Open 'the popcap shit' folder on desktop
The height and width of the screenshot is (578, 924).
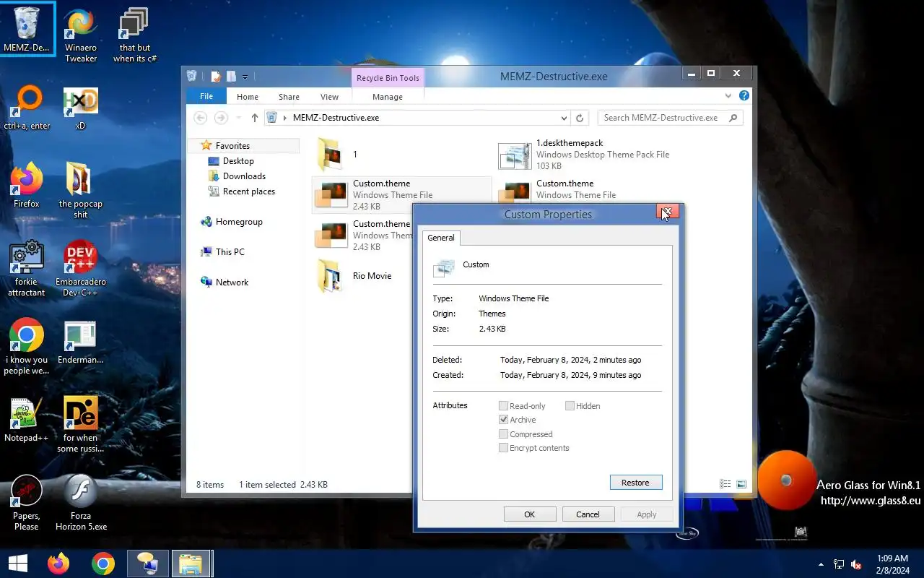coord(81,191)
